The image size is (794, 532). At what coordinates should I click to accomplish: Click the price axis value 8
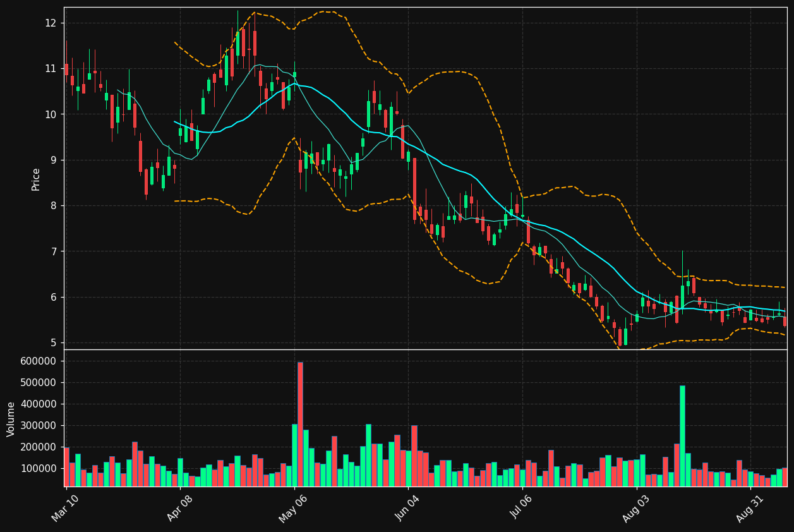tap(54, 206)
